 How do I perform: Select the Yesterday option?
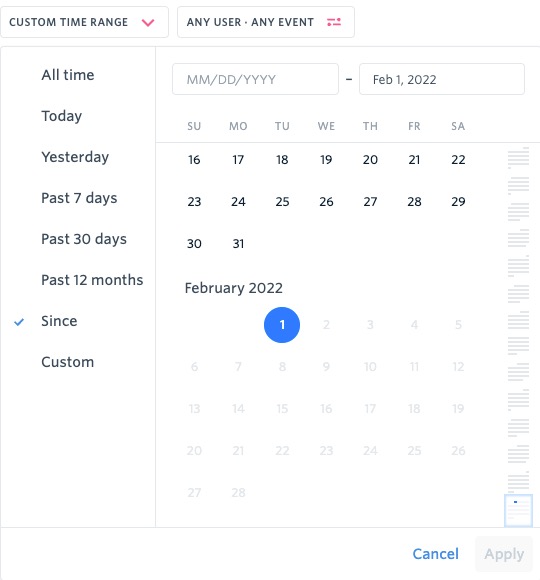[75, 157]
